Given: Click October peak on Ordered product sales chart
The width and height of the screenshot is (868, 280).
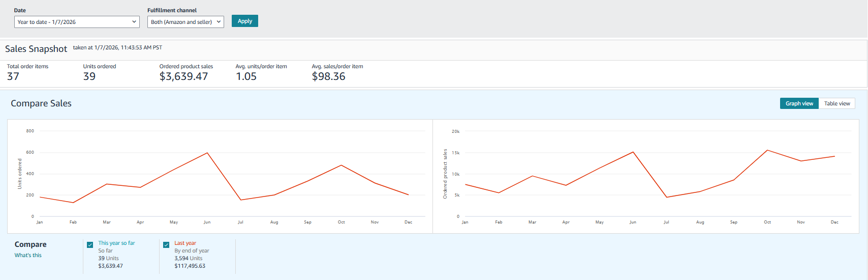Looking at the screenshot, I should click(767, 150).
